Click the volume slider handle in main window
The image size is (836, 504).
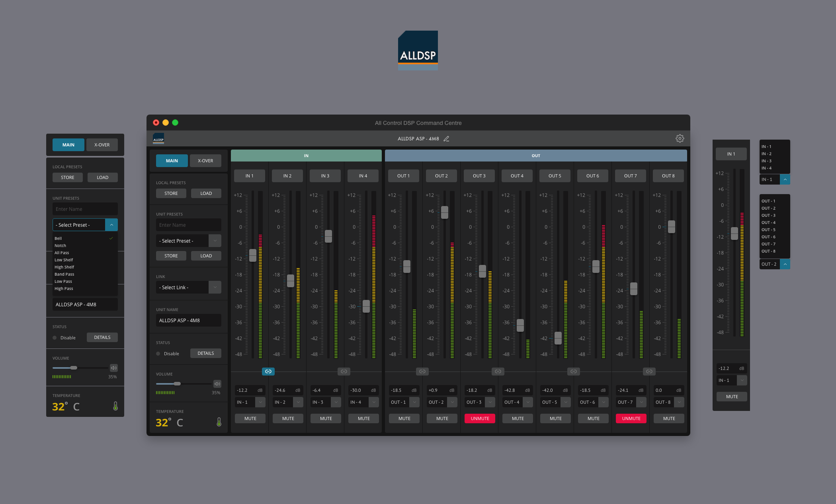coord(177,384)
